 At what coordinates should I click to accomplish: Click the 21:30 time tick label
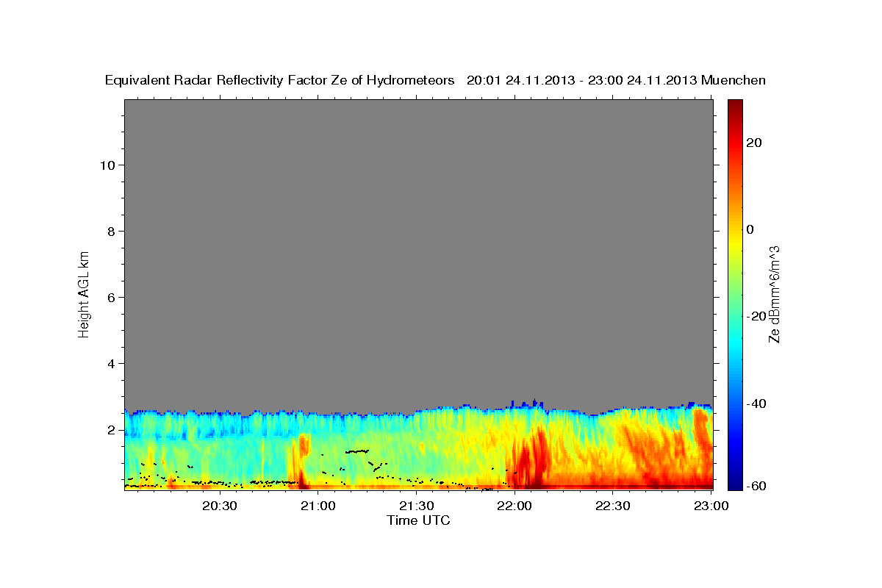[x=417, y=506]
